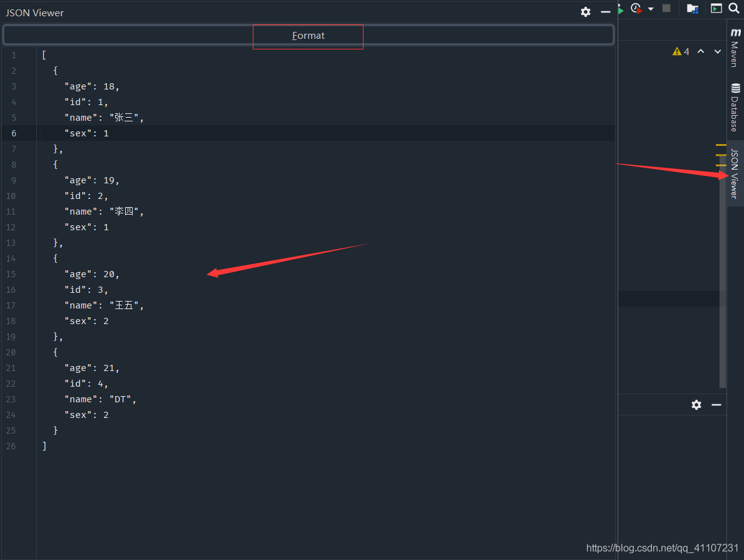
Task: Click the Format button
Action: tap(308, 36)
